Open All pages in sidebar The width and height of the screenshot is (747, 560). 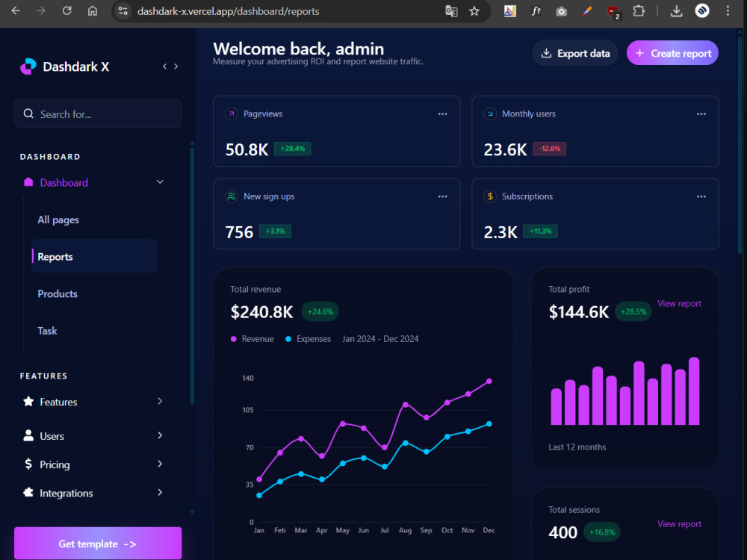58,220
